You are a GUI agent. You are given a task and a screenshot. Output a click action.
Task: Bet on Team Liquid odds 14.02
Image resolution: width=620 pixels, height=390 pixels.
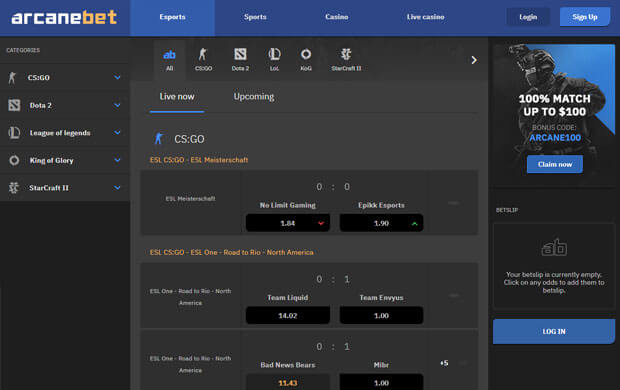click(x=288, y=315)
